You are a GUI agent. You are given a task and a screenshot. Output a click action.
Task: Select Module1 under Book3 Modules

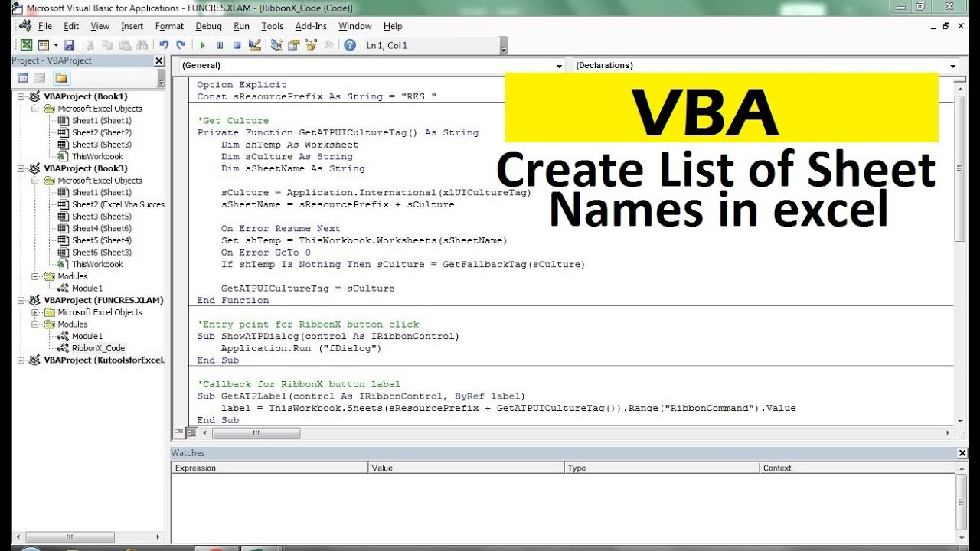[87, 289]
